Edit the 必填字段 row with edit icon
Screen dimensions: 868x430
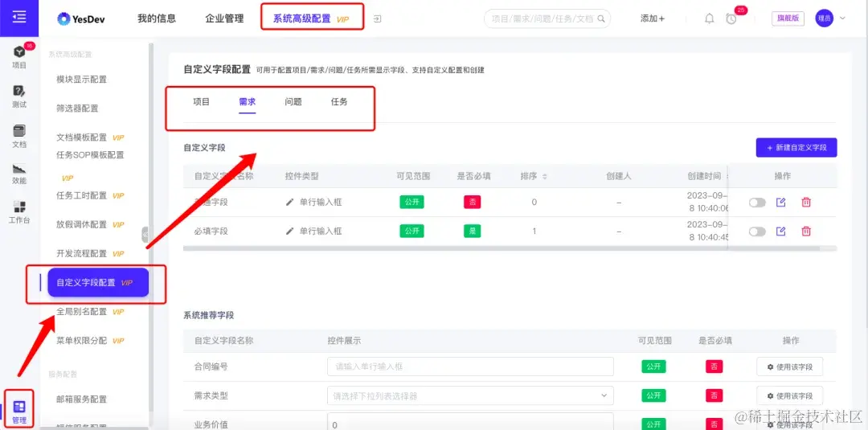pyautogui.click(x=781, y=231)
